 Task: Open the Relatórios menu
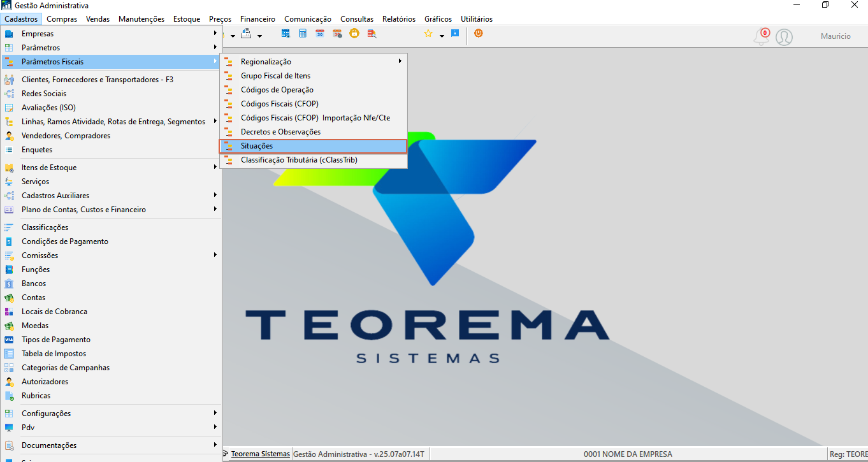[399, 19]
